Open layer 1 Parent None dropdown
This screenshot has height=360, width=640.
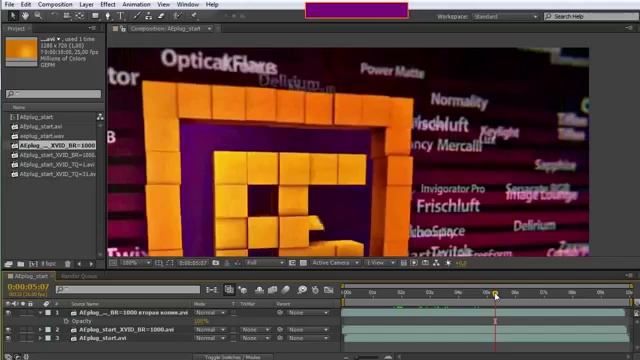(308, 313)
